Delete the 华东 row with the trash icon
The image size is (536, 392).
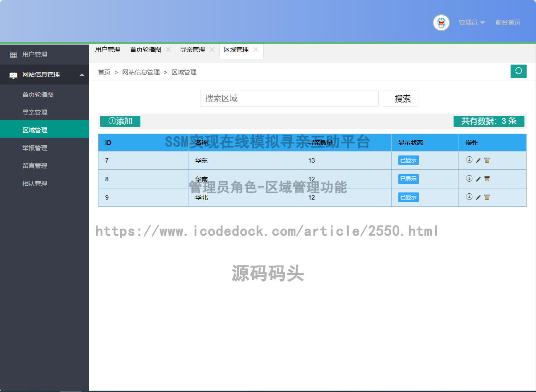487,160
